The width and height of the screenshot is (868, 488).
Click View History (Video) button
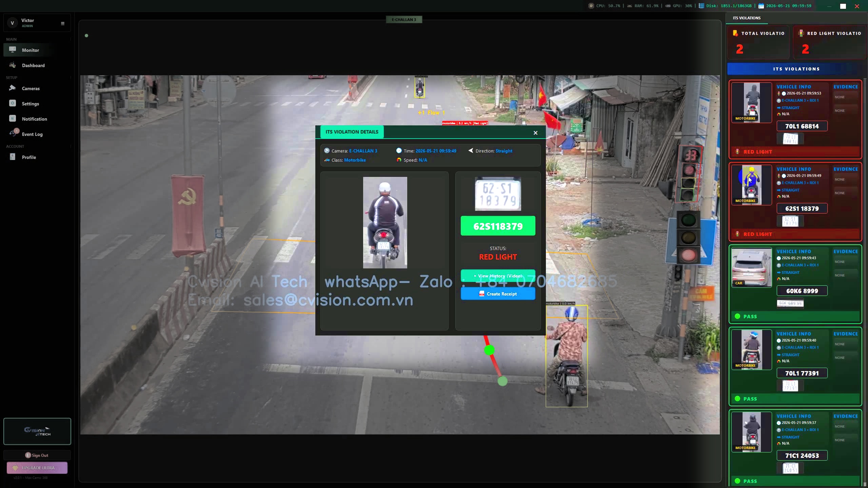pyautogui.click(x=498, y=276)
